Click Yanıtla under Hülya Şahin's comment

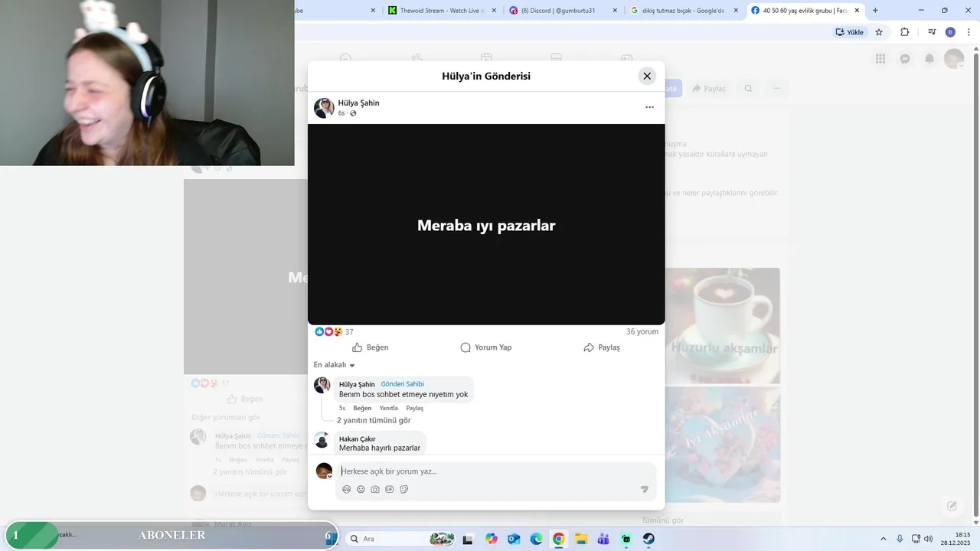coord(389,408)
